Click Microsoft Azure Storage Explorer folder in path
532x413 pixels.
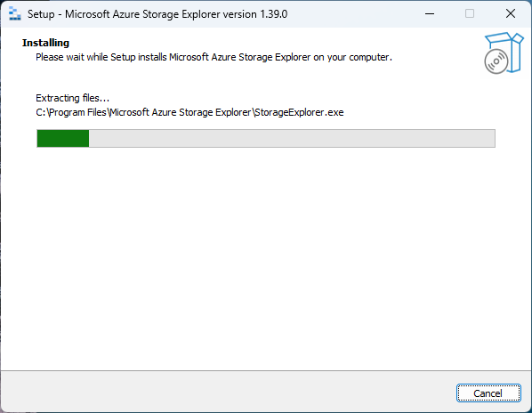pyautogui.click(x=181, y=112)
